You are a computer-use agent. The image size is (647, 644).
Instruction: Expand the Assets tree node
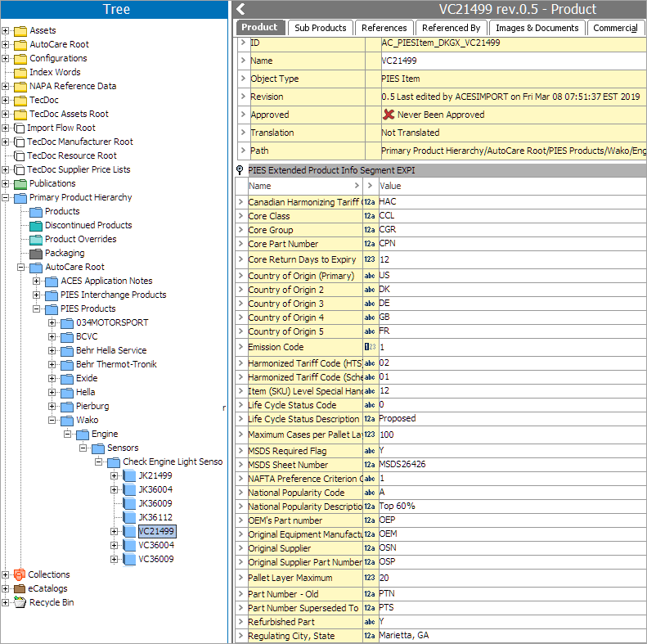pyautogui.click(x=6, y=30)
